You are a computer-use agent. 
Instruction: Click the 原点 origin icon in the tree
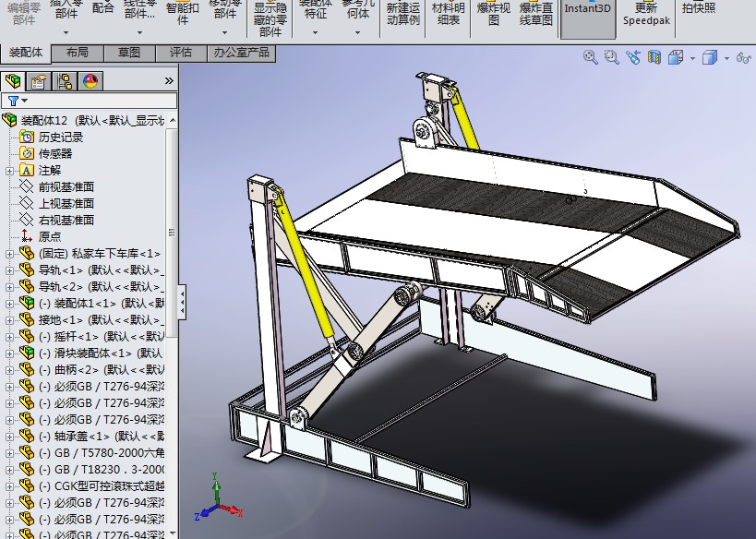point(27,236)
